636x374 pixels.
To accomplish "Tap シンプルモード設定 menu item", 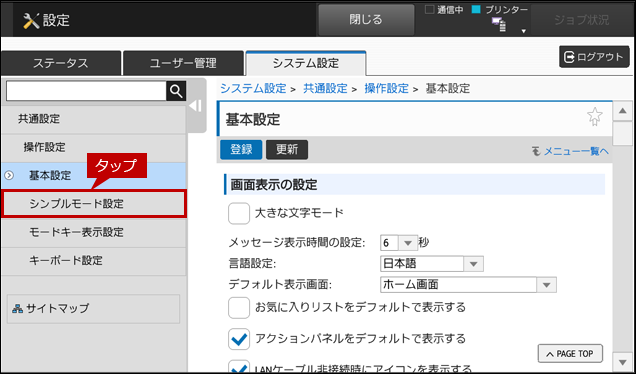I will [x=94, y=204].
